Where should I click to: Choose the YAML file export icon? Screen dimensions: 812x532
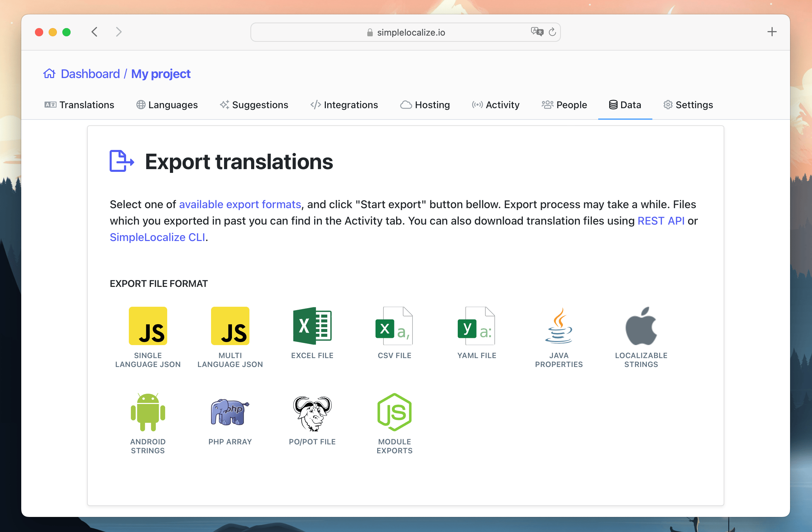[x=477, y=326]
